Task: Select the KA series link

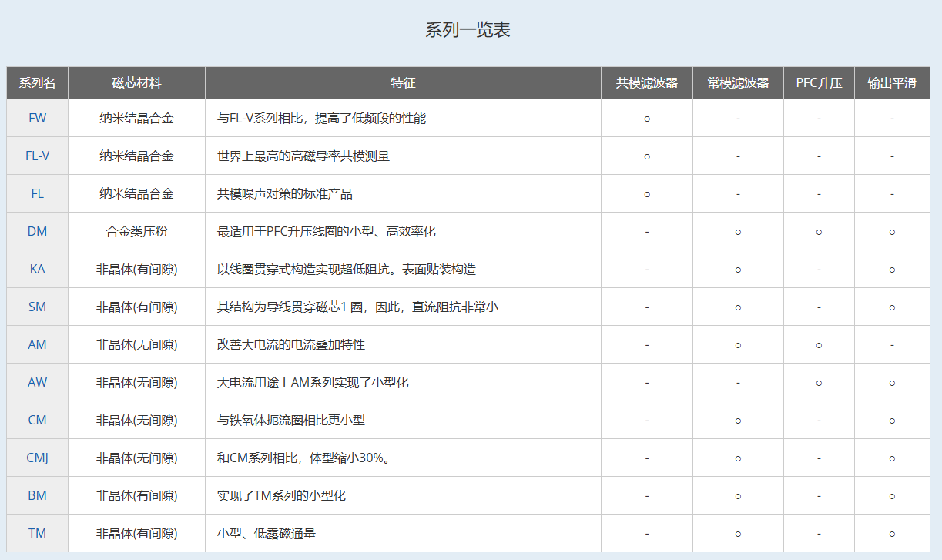Action: coord(37,269)
